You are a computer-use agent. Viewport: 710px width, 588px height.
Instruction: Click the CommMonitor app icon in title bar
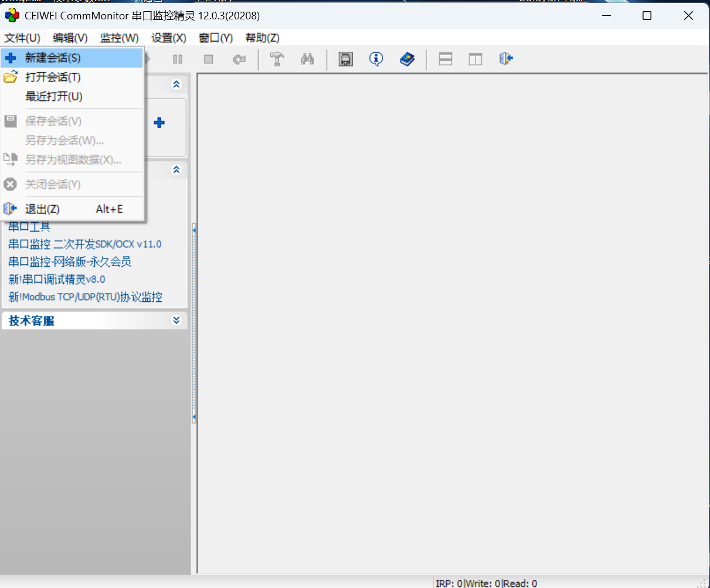[x=12, y=15]
